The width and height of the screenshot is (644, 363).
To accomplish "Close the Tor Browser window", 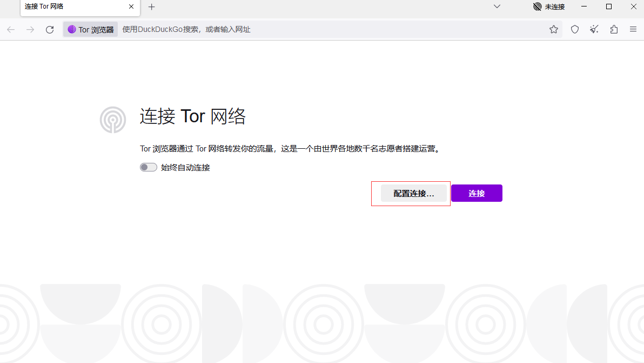I will point(634,6).
